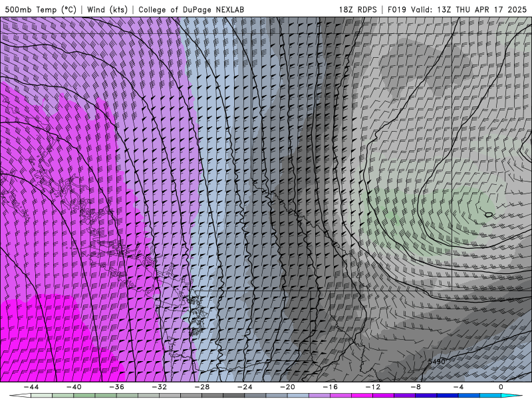Click the "Wind (kts)" header label

(107, 9)
